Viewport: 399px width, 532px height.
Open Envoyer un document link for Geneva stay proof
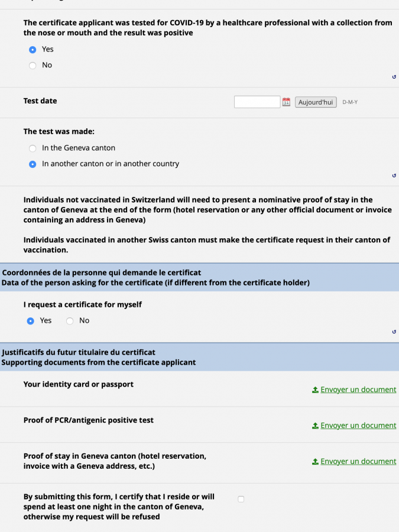tap(358, 462)
